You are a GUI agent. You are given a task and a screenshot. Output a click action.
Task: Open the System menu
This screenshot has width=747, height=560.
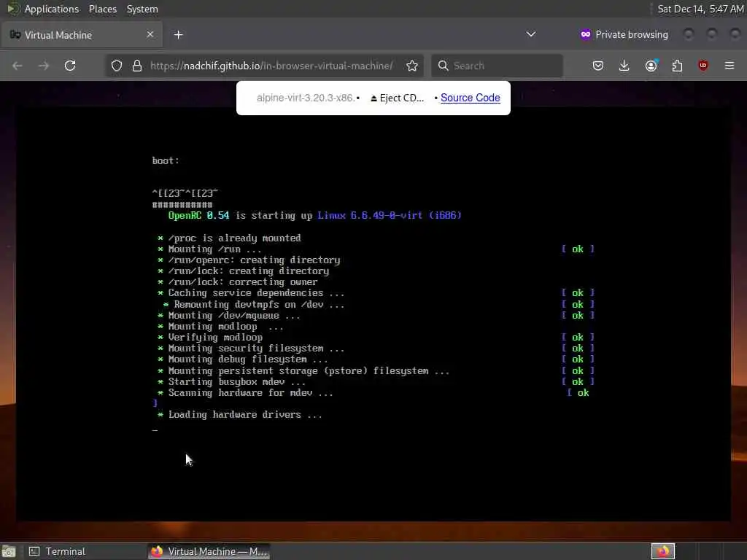pyautogui.click(x=142, y=9)
